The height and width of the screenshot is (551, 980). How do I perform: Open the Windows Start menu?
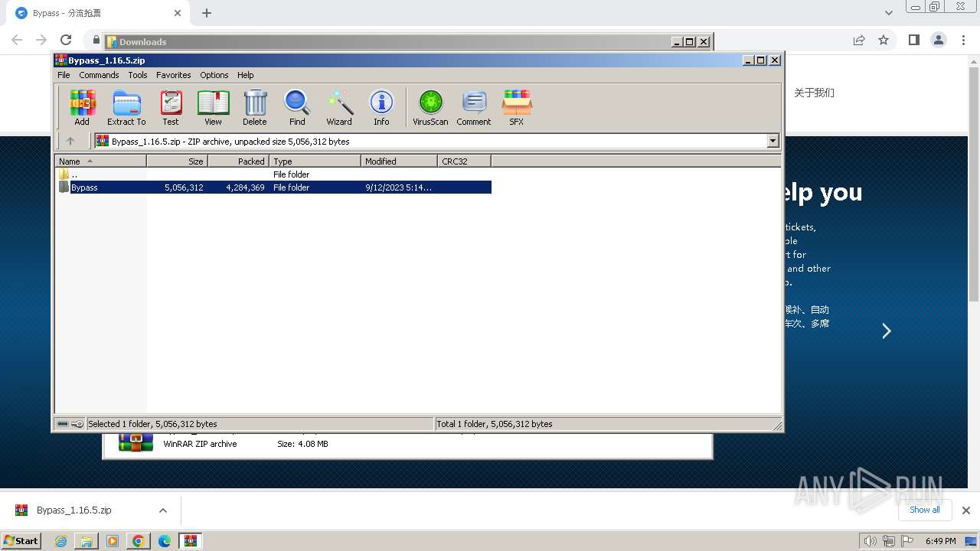[x=21, y=540]
